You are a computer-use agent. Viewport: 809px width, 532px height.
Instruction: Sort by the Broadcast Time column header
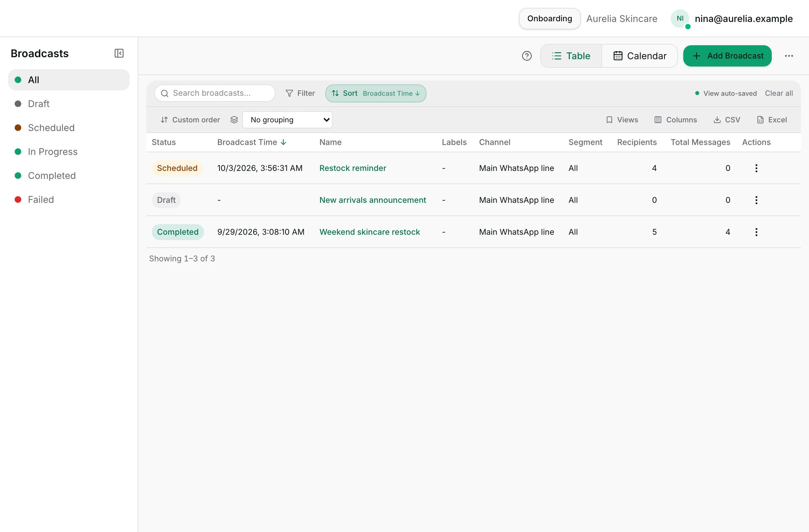pos(251,142)
